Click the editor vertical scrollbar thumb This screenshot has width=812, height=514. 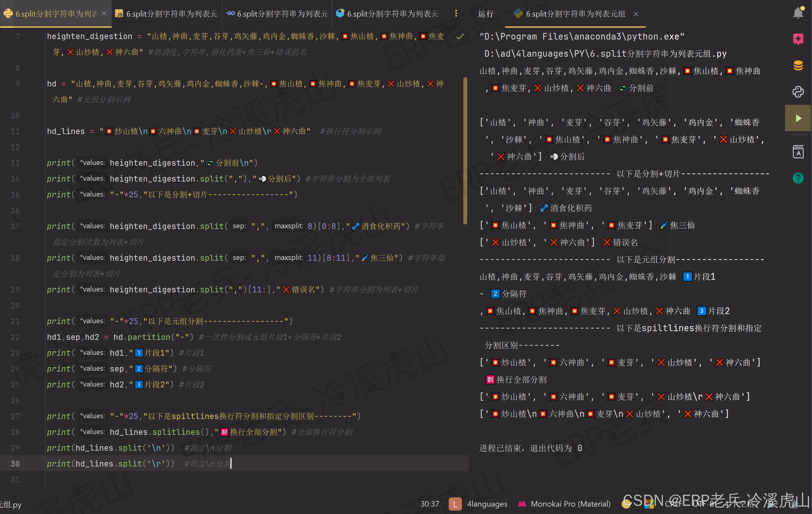tap(465, 151)
